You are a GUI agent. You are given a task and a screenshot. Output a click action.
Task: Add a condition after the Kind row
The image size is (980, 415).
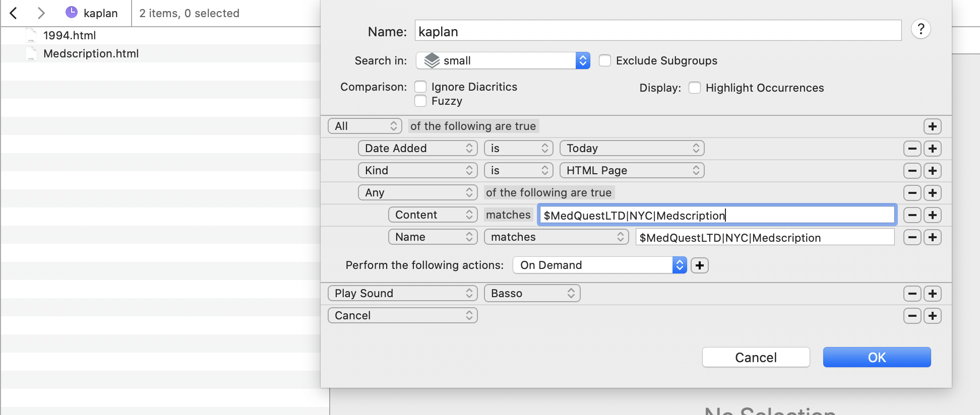pyautogui.click(x=932, y=171)
